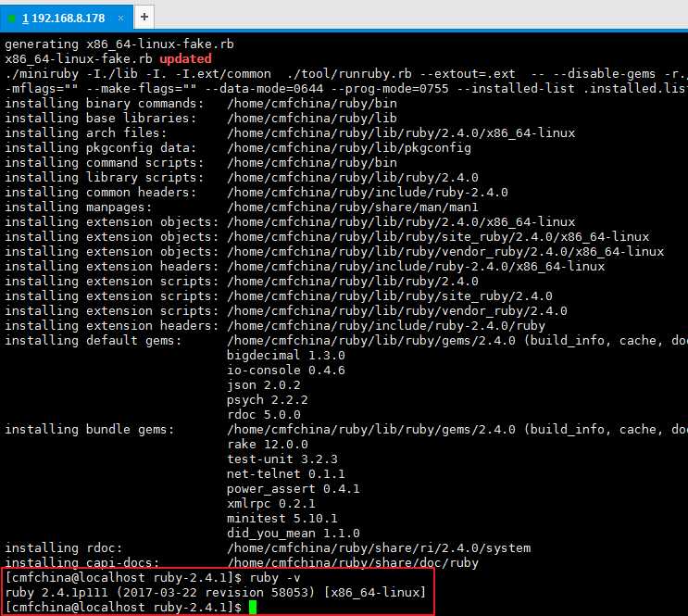Click 'installing capi-docs:' label
Image resolution: width=688 pixels, height=616 pixels.
click(82, 562)
